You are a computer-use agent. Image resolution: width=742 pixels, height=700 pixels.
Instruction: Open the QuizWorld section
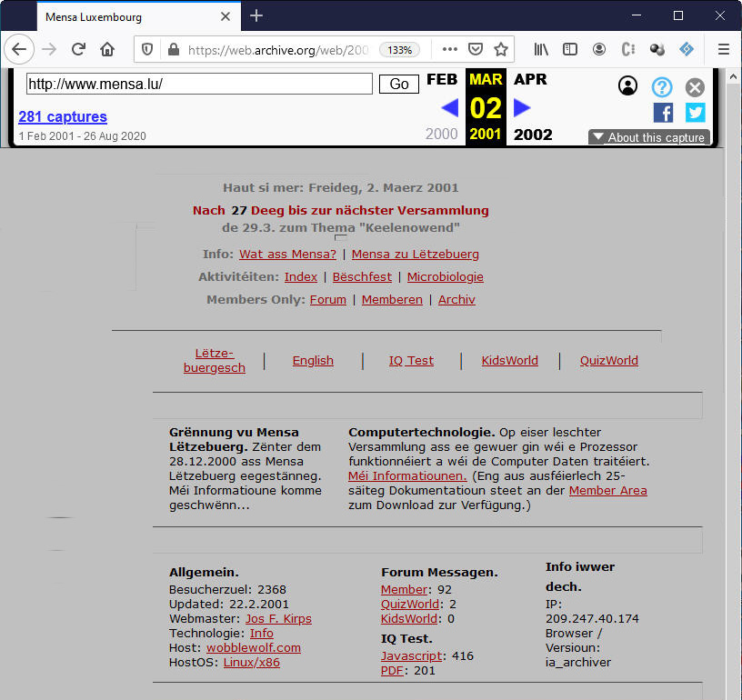pyautogui.click(x=609, y=360)
